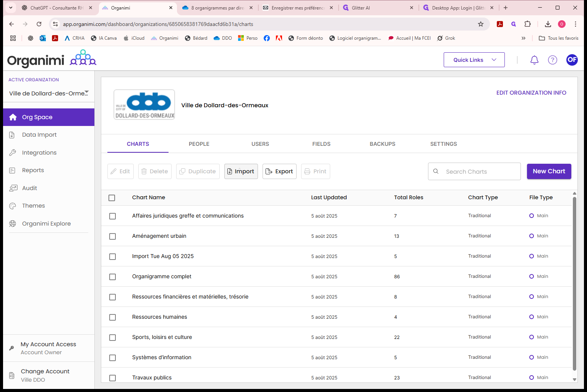Image resolution: width=587 pixels, height=392 pixels.
Task: Check the Organigramme complet row
Action: pos(112,277)
